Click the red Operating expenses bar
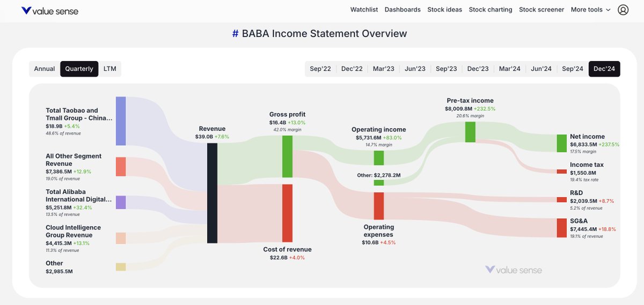This screenshot has height=305, width=644. (x=379, y=206)
